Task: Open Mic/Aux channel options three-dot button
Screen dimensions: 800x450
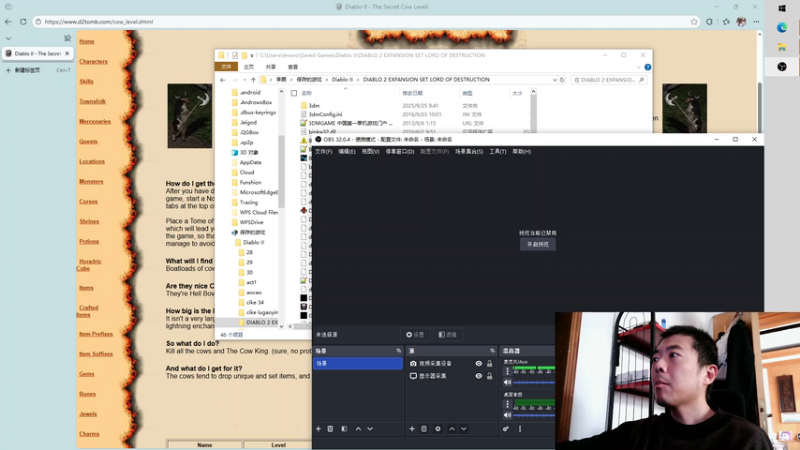Action: [507, 371]
